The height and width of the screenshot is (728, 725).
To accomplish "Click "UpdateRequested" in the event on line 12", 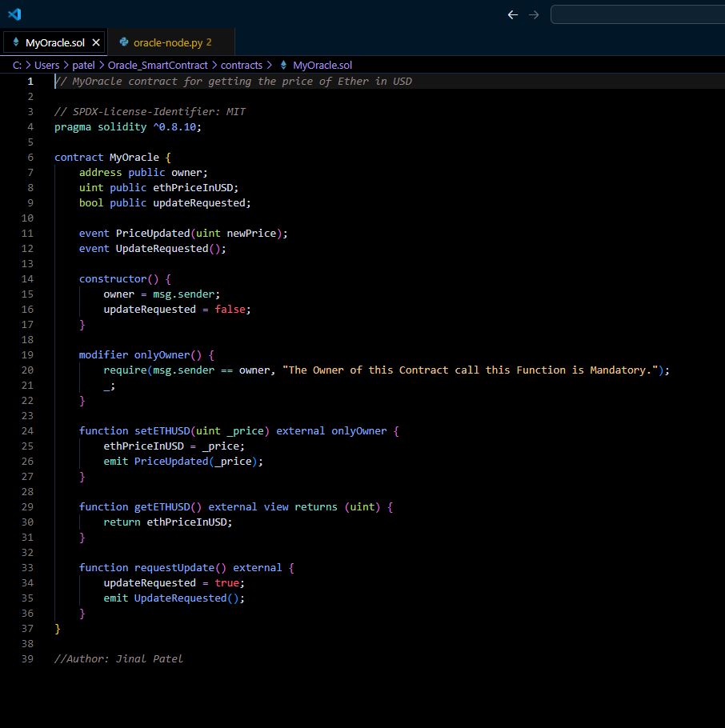I will point(162,249).
